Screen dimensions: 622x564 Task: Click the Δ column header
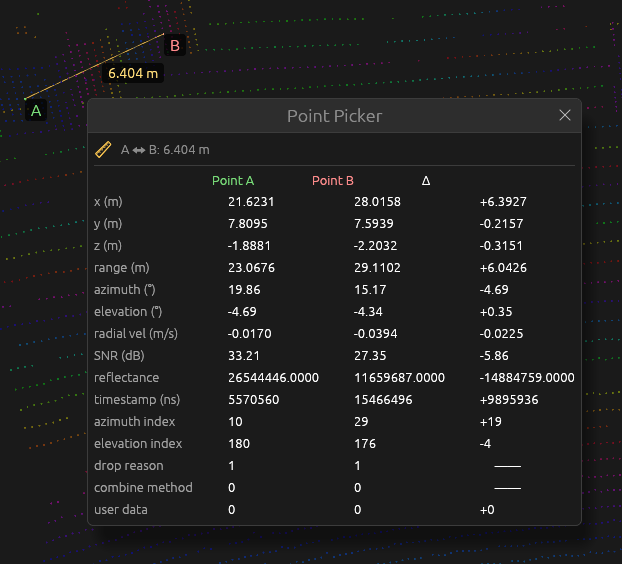click(x=426, y=181)
